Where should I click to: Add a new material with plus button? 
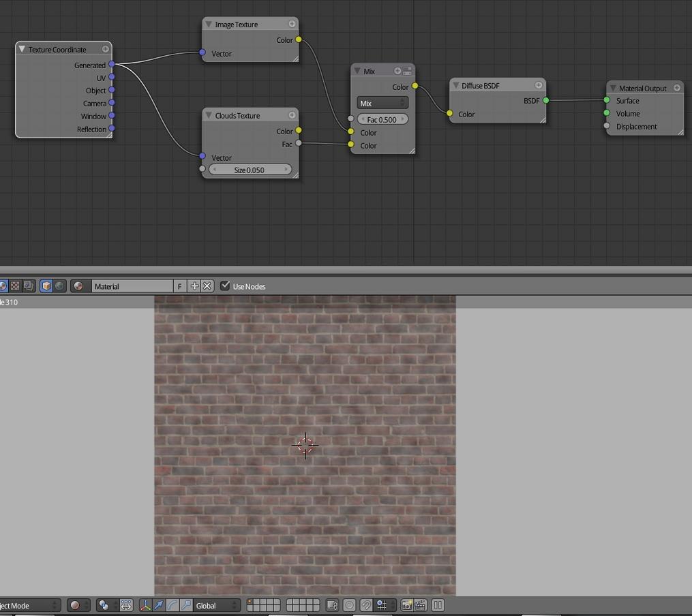coord(194,286)
